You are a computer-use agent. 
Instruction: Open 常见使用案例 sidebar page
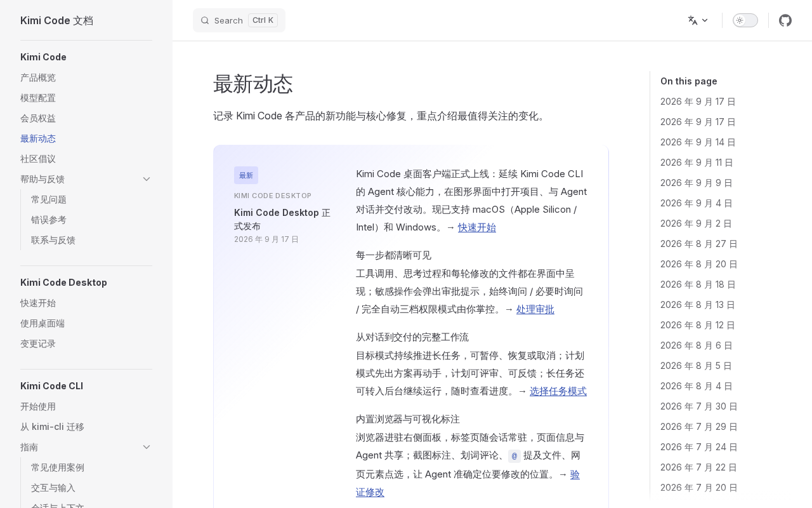point(58,467)
